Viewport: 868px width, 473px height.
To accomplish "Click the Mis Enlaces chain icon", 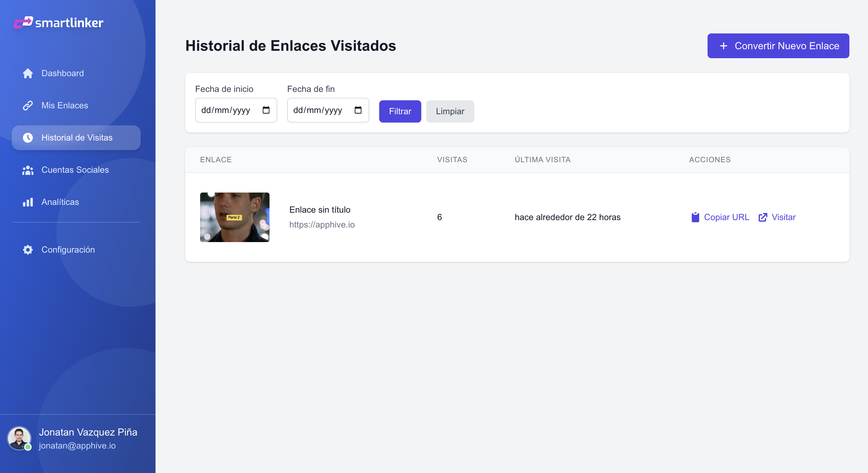I will coord(28,105).
